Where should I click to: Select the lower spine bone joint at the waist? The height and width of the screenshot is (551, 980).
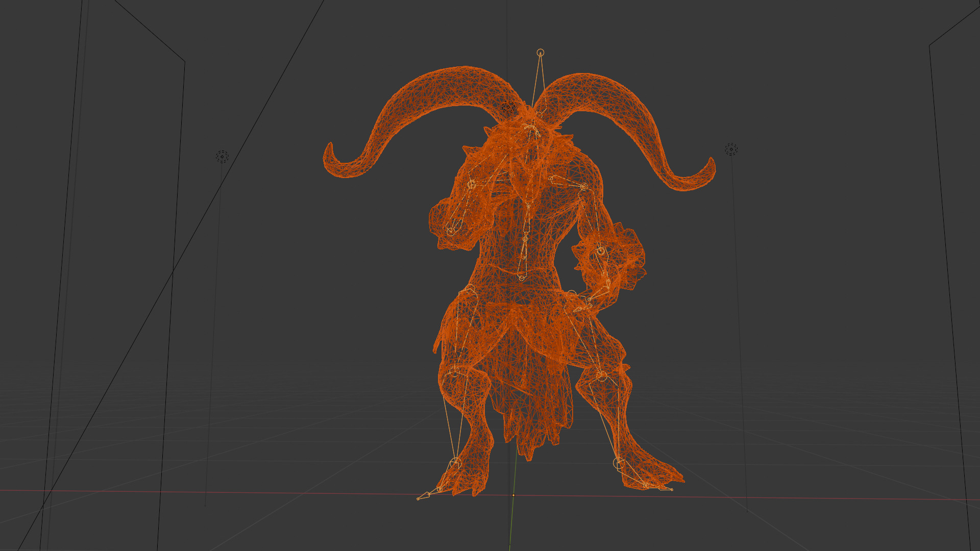coord(521,278)
